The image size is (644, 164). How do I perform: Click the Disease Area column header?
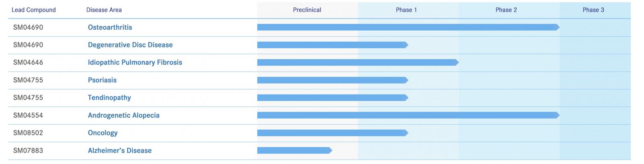(x=104, y=10)
